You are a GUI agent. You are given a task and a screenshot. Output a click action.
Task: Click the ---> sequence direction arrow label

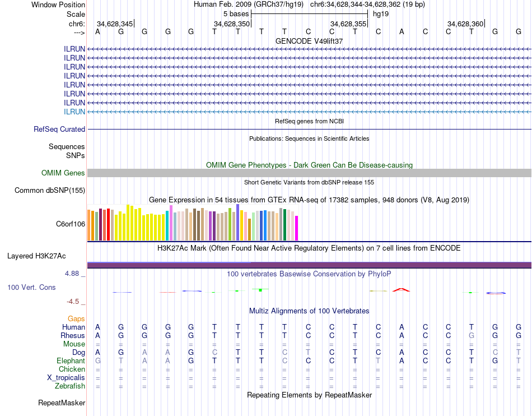point(80,33)
